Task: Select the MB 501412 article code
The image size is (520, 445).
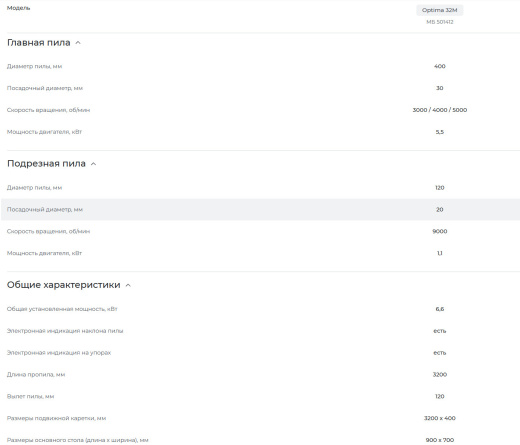Action: point(440,22)
